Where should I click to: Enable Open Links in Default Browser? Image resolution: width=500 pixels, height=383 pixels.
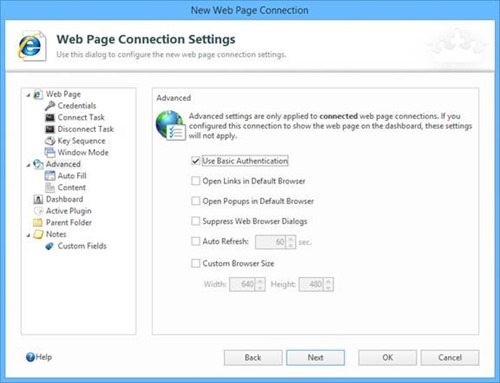coord(195,181)
